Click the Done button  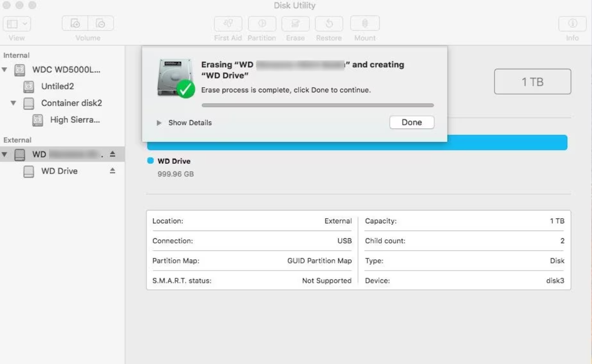[412, 122]
